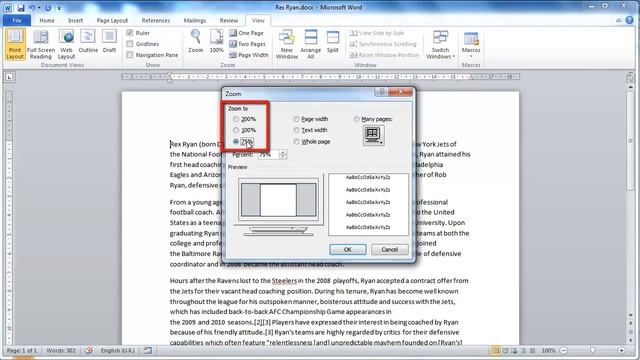The image size is (640, 360).
Task: Open Word Help question mark icon
Action: pos(629,20)
